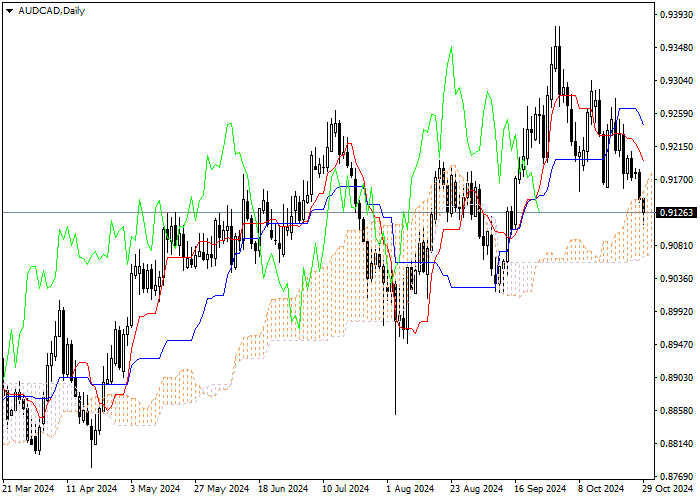Click the 3 May 2024 date label

155,489
